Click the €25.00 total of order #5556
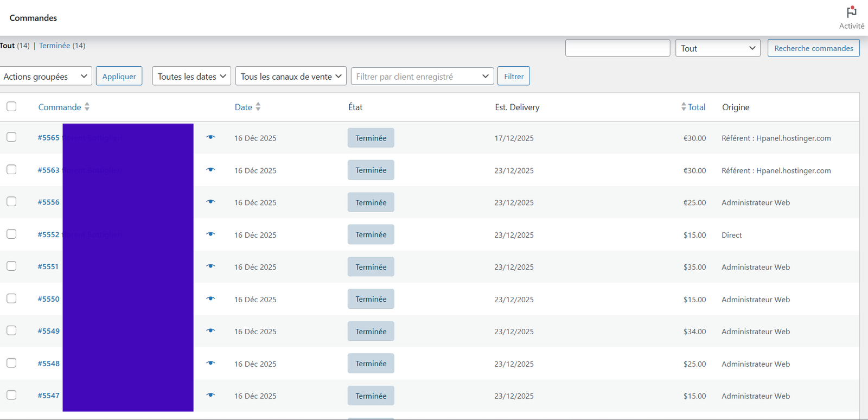The width and height of the screenshot is (868, 420). tap(694, 202)
